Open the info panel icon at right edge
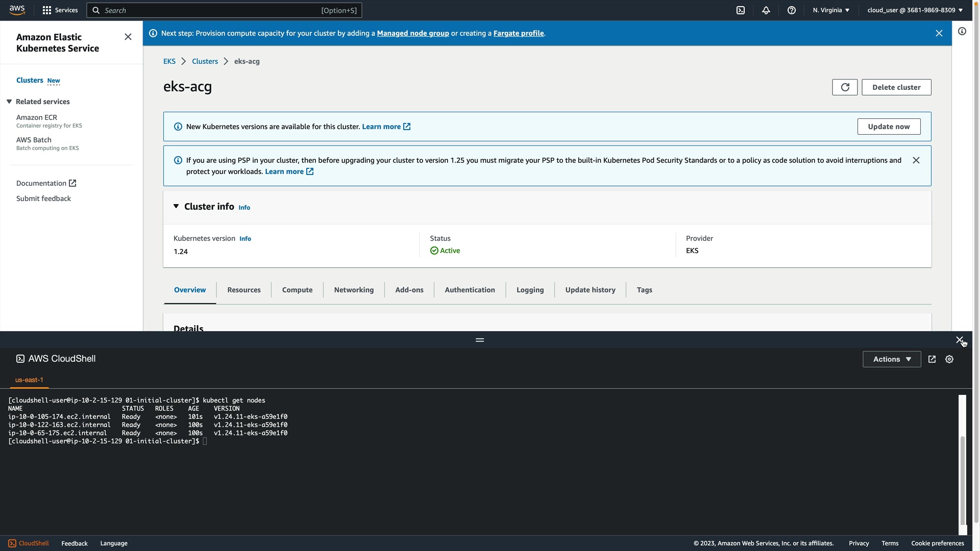 pos(962,32)
